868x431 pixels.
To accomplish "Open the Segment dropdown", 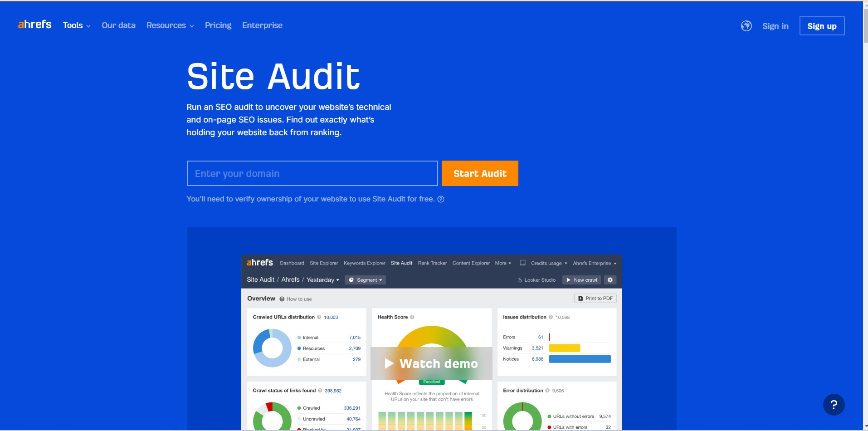I will (x=365, y=280).
